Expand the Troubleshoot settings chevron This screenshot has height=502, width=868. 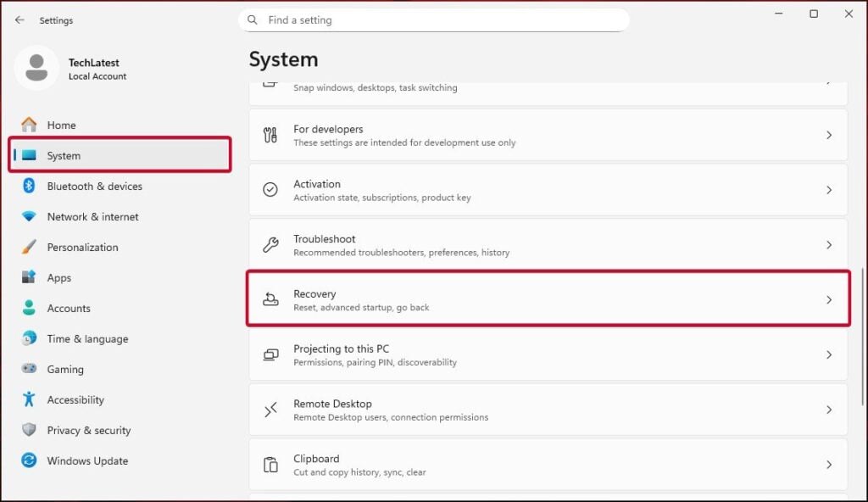[829, 245]
